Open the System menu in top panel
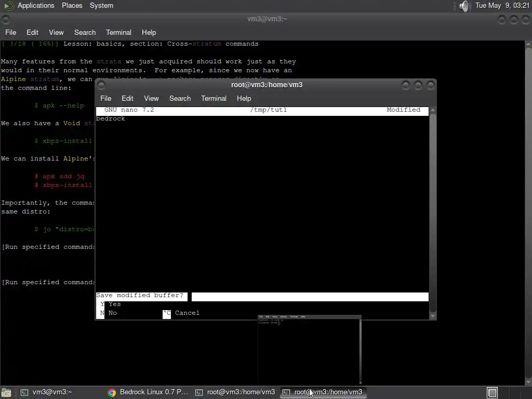 click(101, 5)
